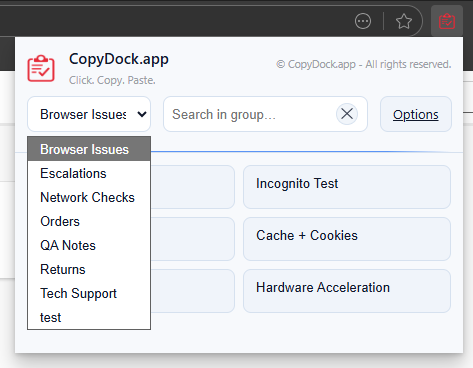Click the bookmark star icon

pyautogui.click(x=404, y=21)
